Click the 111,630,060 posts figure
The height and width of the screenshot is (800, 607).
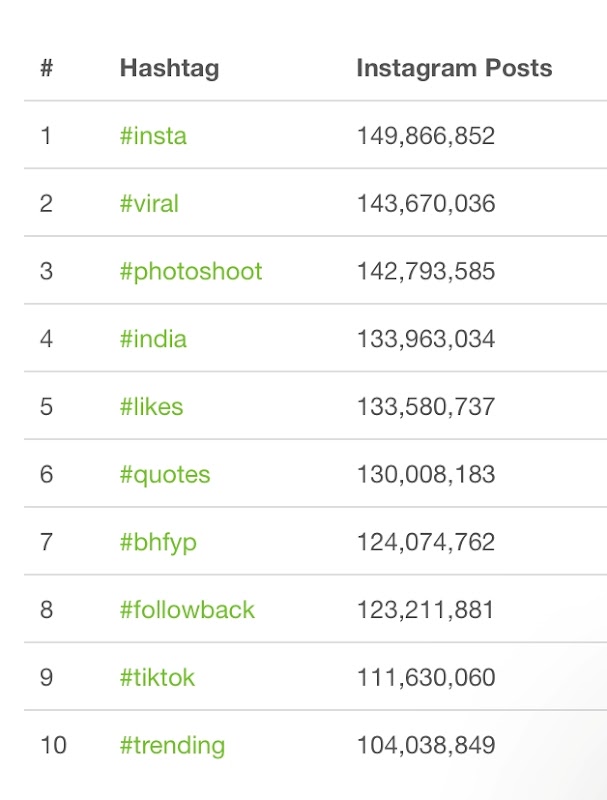(x=426, y=678)
